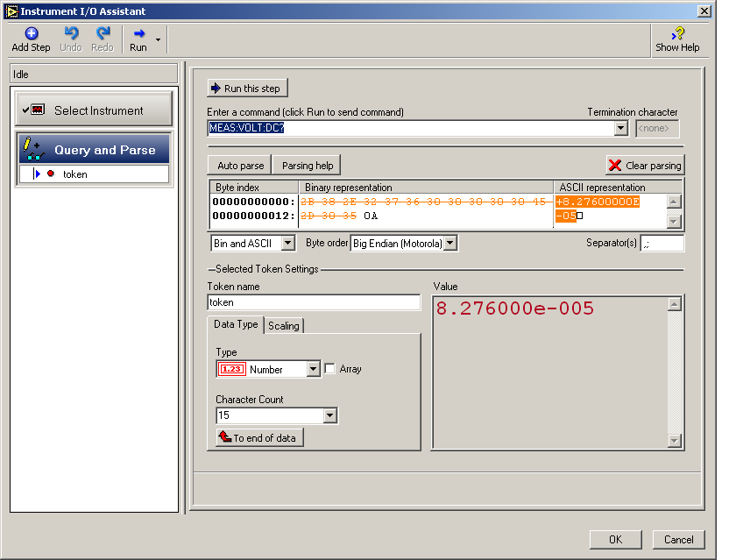The height and width of the screenshot is (560, 736).
Task: Click the 1.23 numeric type icon
Action: tap(232, 369)
